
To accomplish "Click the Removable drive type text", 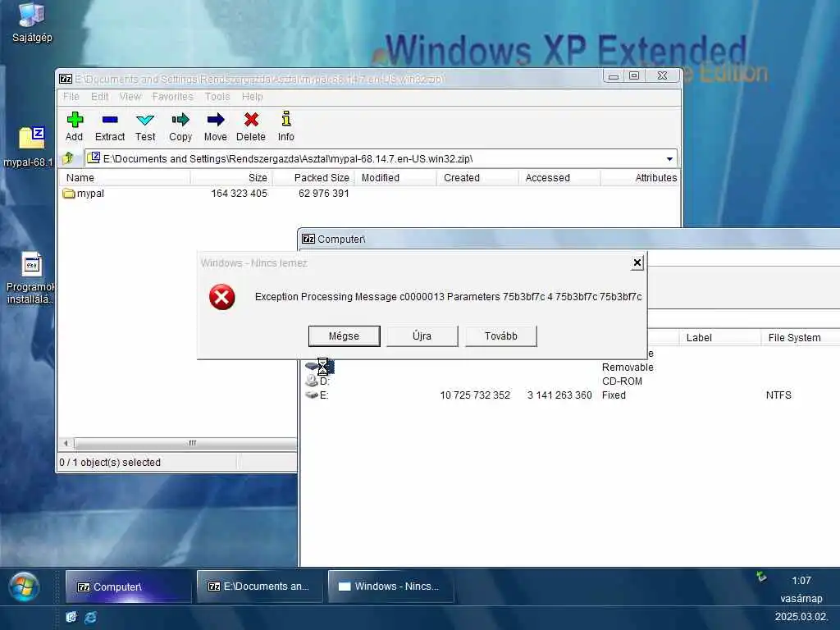I will [x=628, y=367].
